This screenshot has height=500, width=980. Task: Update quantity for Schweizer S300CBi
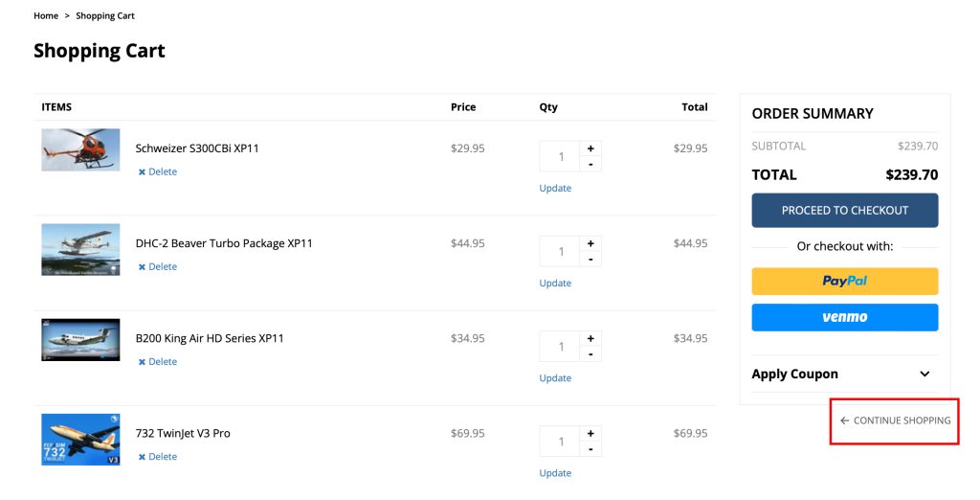pos(555,189)
